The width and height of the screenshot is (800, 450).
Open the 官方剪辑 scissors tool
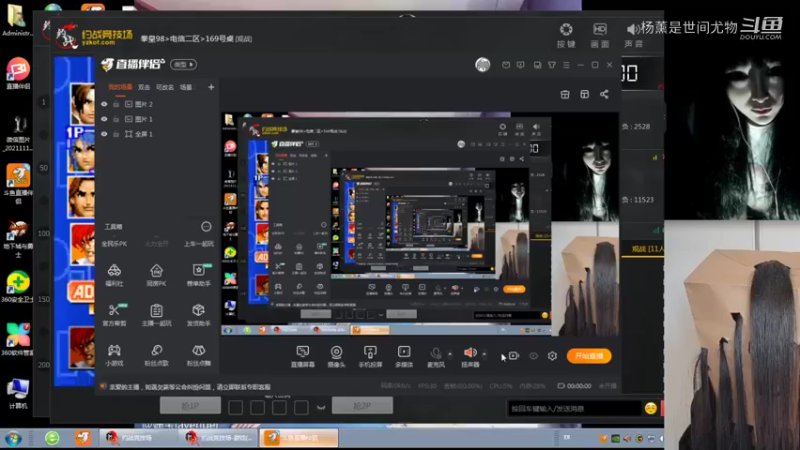coord(114,315)
